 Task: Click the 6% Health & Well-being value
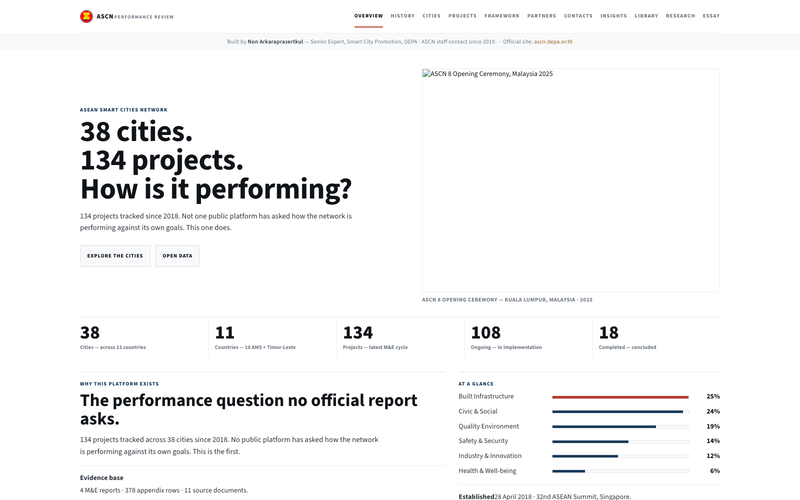coord(715,470)
